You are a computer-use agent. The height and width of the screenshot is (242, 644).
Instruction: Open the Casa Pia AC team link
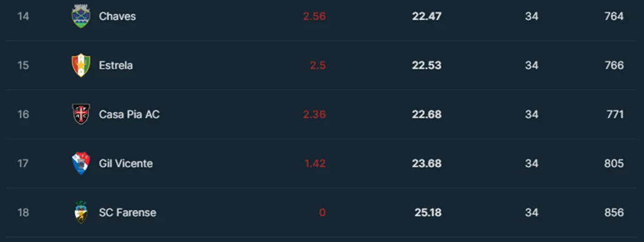click(x=130, y=114)
